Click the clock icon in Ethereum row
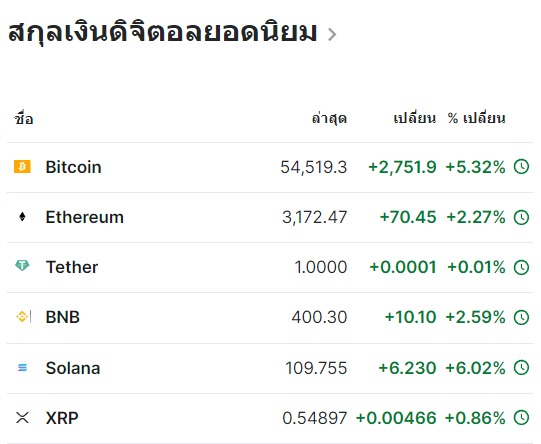This screenshot has width=541, height=444. pos(521,217)
